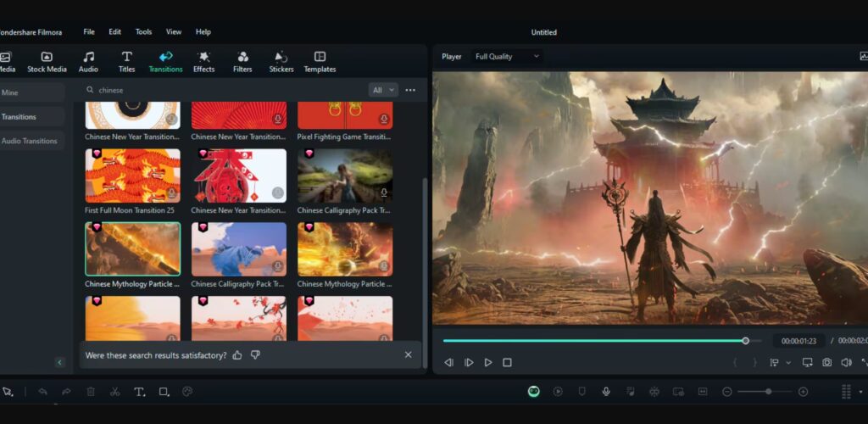This screenshot has height=424, width=868.
Task: Open the View menu
Action: (174, 32)
